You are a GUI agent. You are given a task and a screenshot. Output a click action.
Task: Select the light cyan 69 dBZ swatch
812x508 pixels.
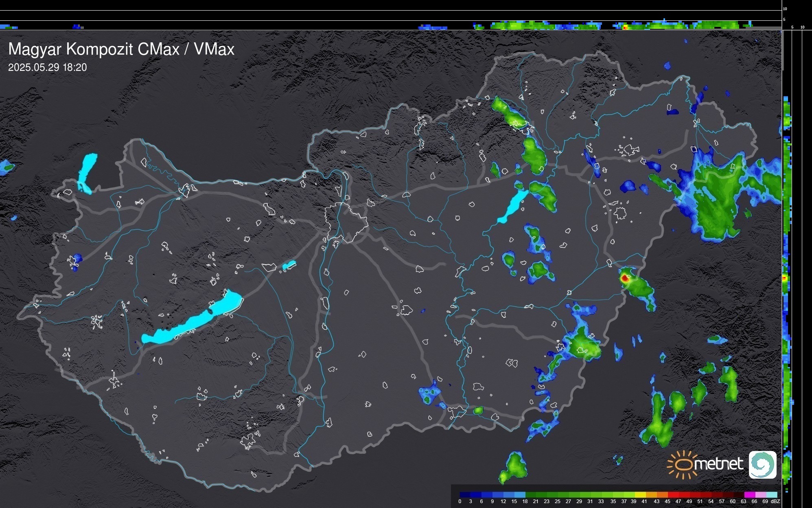coord(771,495)
